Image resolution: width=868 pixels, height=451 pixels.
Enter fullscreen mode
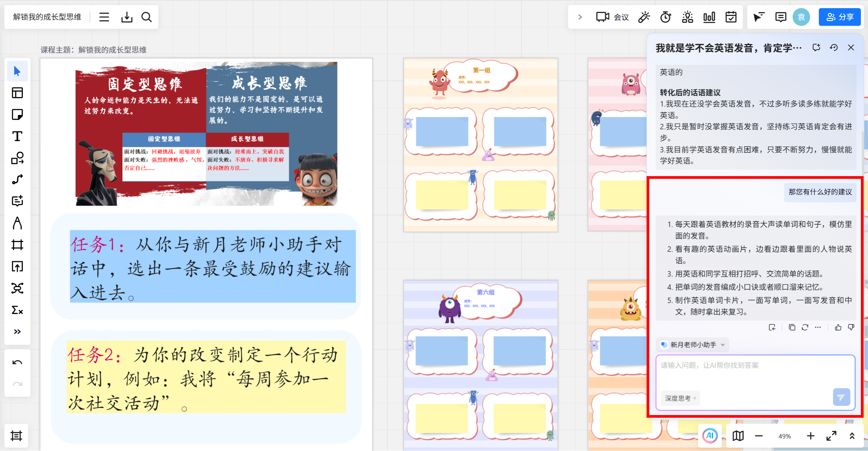[x=831, y=436]
